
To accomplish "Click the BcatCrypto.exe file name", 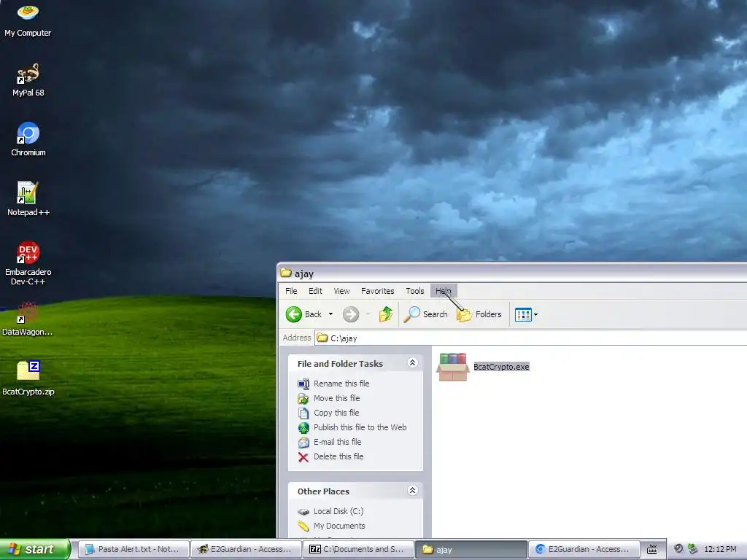I will [501, 367].
